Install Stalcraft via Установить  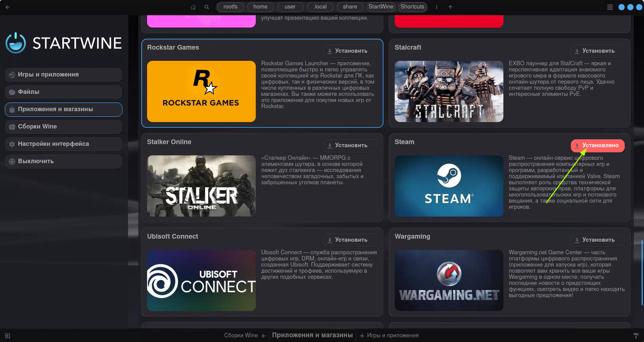[x=597, y=51]
